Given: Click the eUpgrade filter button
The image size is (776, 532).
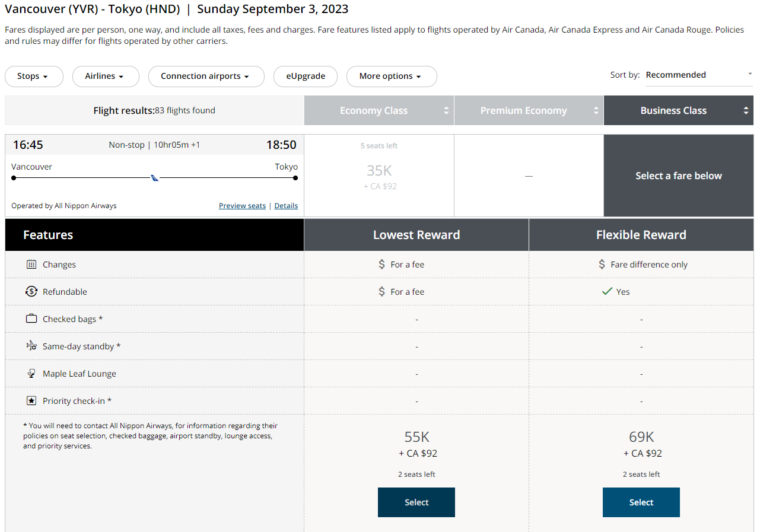Looking at the screenshot, I should point(305,76).
